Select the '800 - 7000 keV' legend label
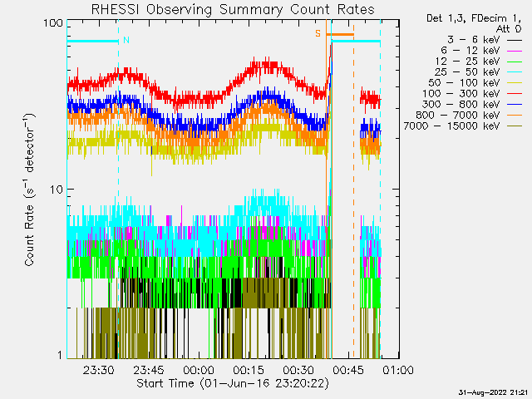Image resolution: width=532 pixels, height=399 pixels. coord(458,115)
